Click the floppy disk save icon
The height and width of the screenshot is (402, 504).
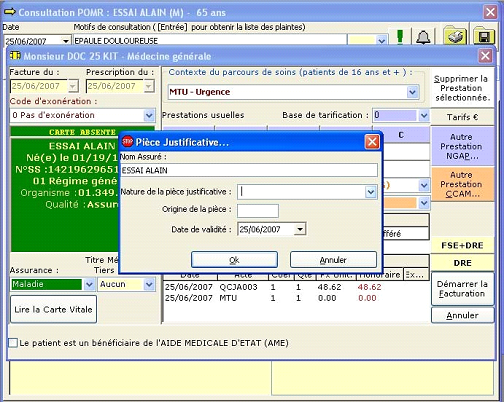(x=484, y=36)
